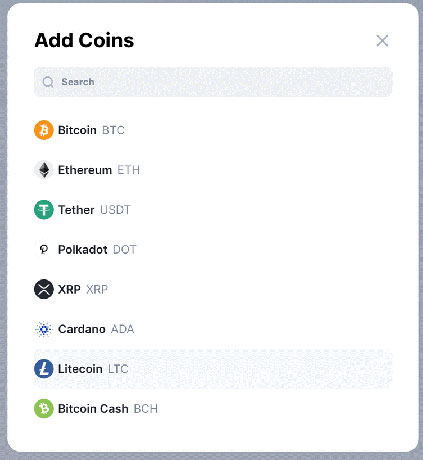This screenshot has height=460, width=423.
Task: Choose Tether USDT in the list
Action: (213, 210)
